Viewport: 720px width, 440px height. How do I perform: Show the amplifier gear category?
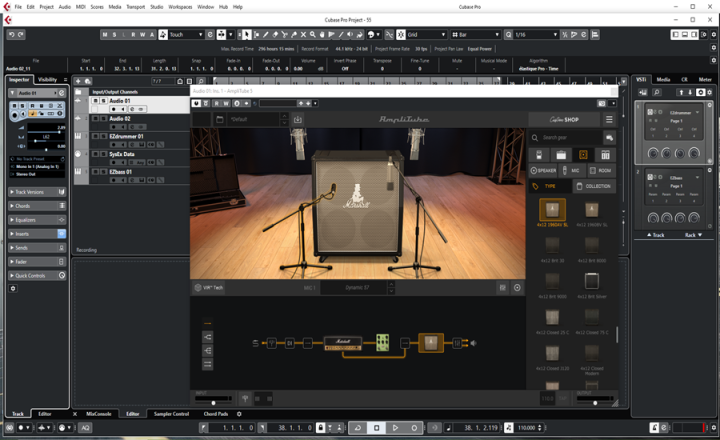(x=561, y=154)
